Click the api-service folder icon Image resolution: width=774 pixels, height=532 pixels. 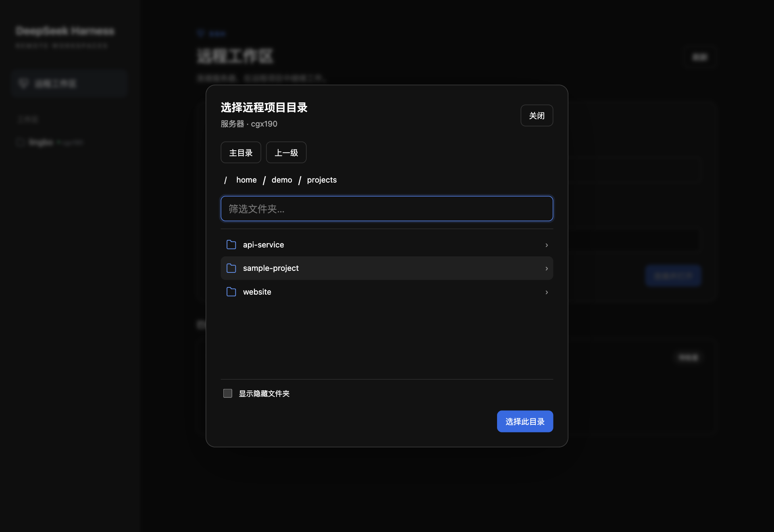point(231,245)
